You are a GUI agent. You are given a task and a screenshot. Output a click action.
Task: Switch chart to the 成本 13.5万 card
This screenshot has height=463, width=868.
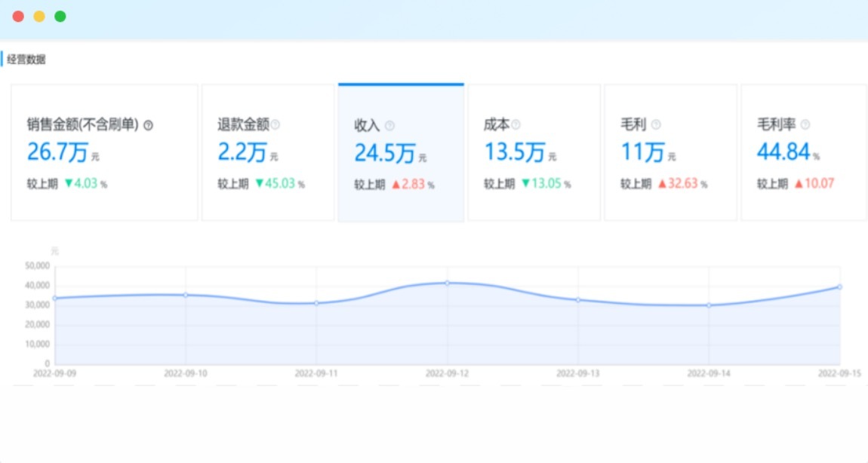tap(534, 152)
